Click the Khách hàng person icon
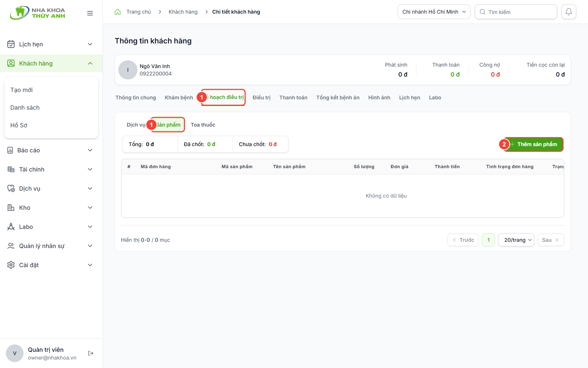588x368 pixels. 11,63
